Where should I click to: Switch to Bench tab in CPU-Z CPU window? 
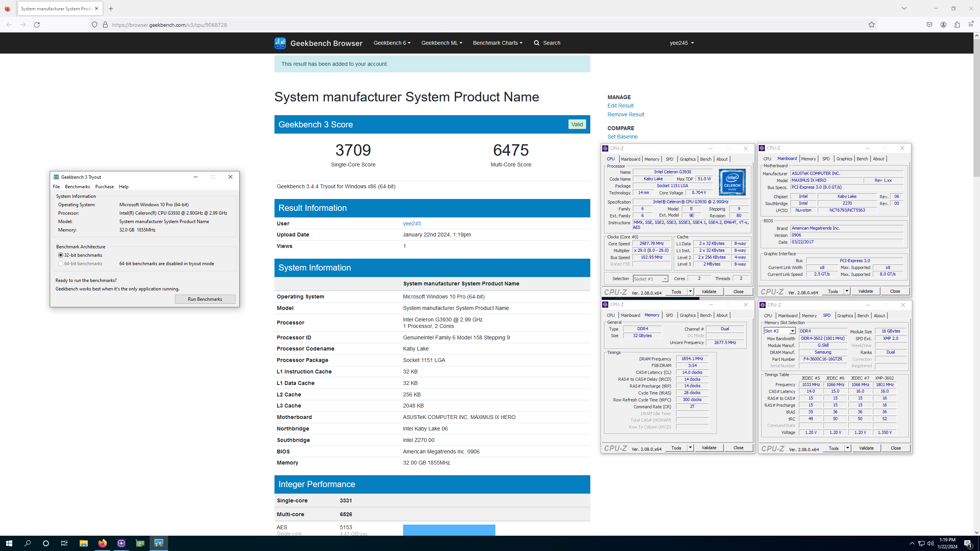tap(706, 159)
